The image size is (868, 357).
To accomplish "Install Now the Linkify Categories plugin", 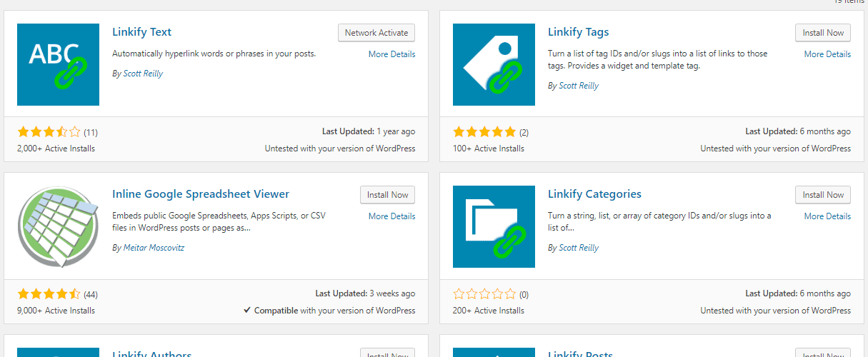I will coord(823,195).
